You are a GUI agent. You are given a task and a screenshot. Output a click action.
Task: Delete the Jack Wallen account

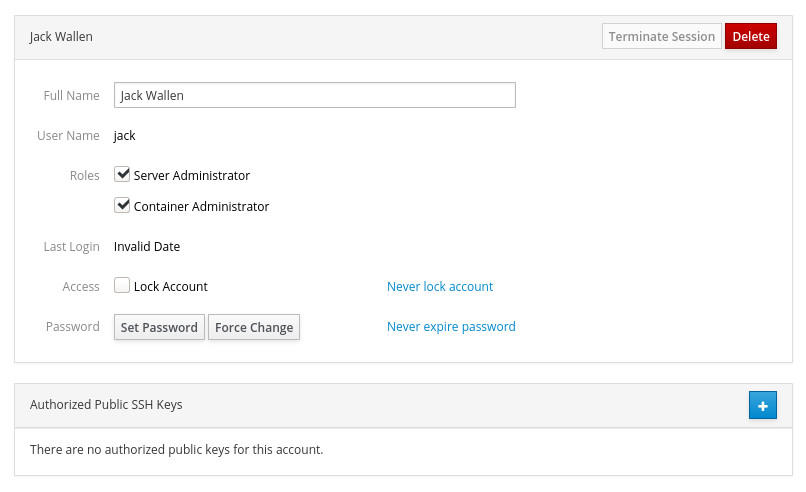tap(750, 37)
